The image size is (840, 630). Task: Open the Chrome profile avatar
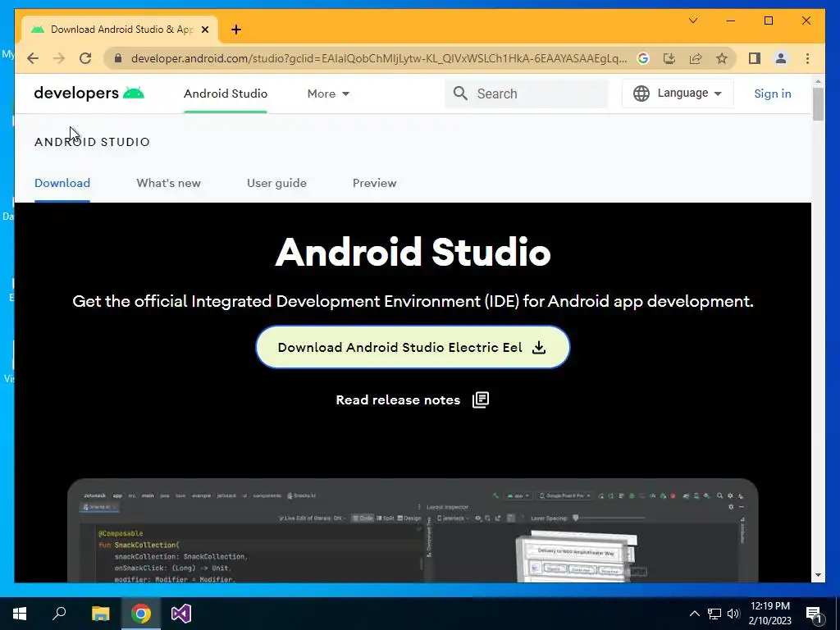pyautogui.click(x=781, y=58)
